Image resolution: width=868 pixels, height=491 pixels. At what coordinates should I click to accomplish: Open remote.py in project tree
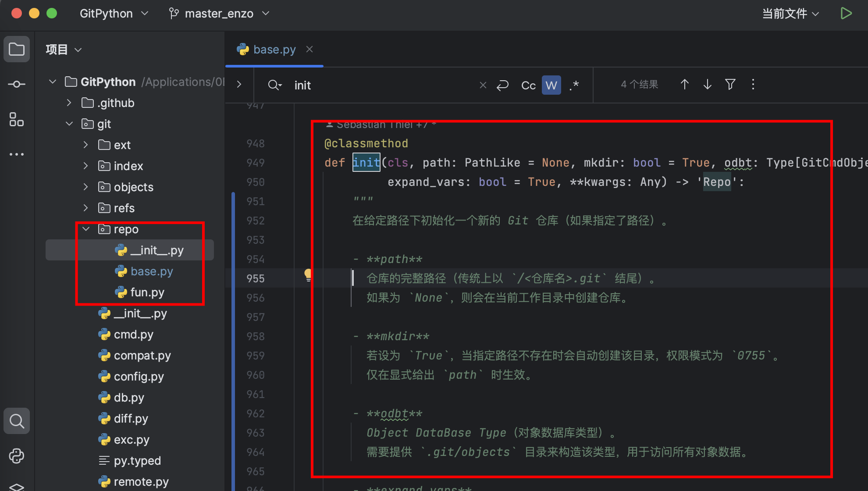click(x=133, y=482)
